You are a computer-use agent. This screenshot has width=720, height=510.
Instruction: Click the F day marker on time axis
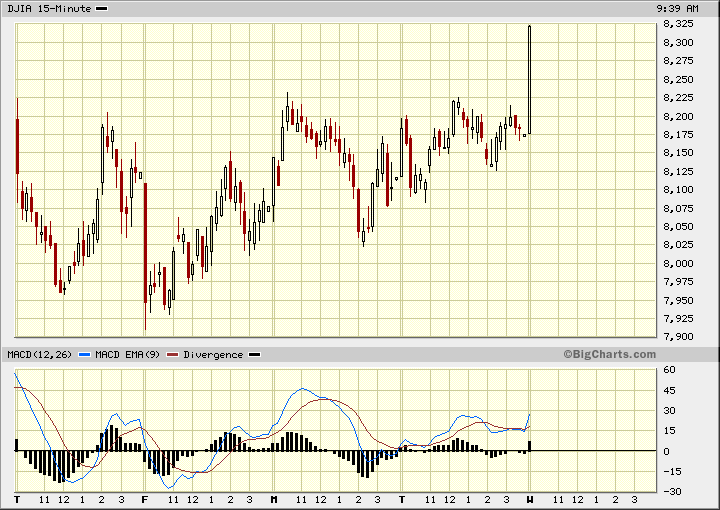click(x=145, y=498)
